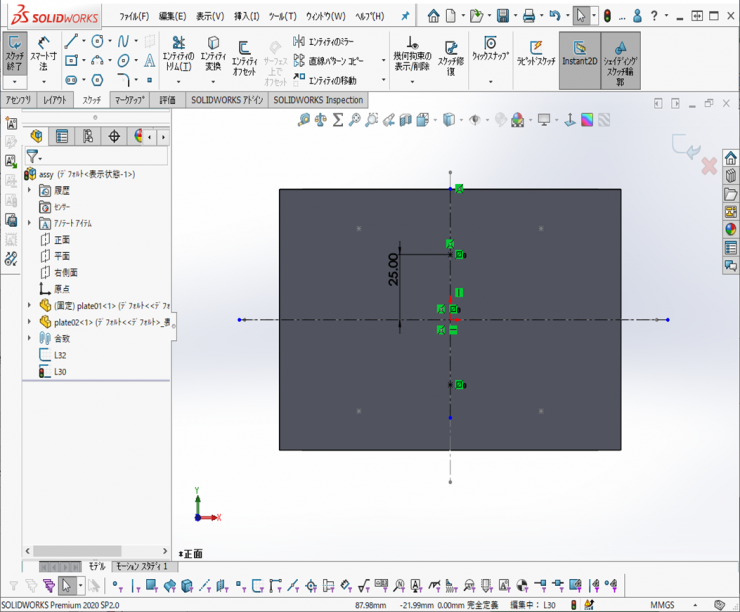740x612 pixels.
Task: Expand the 合致 (Mates) folder
Action: 29,338
